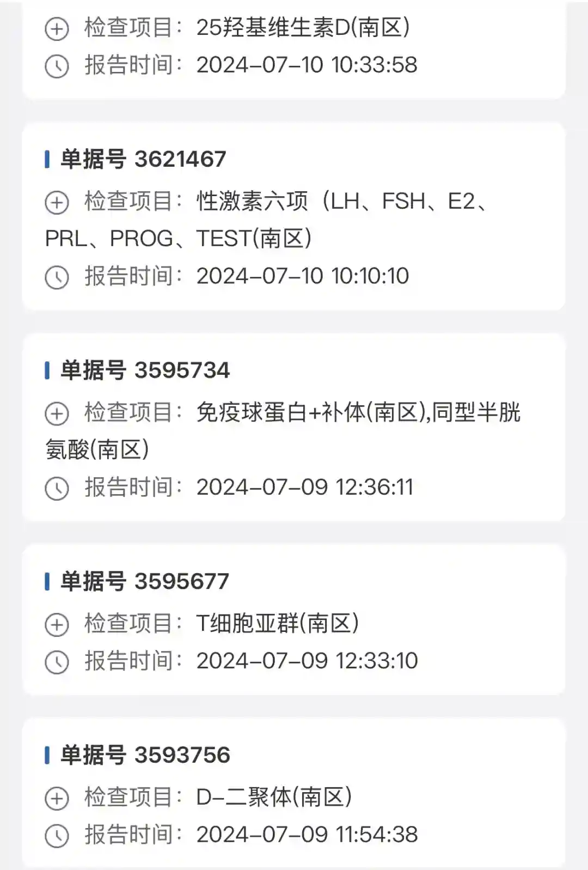Screen dimensions: 588x870
Task: Tap the D-二聚体(南区) test name
Action: 274,798
